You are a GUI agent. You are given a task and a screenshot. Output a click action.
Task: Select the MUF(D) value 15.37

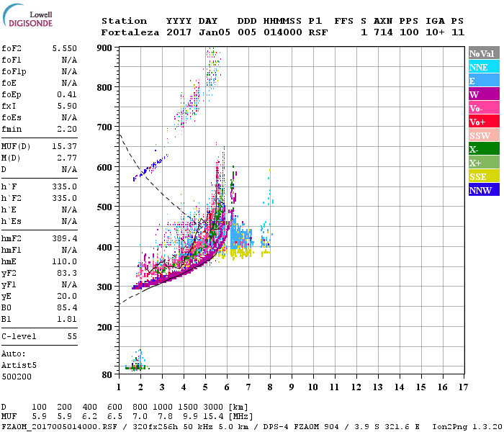(65, 147)
